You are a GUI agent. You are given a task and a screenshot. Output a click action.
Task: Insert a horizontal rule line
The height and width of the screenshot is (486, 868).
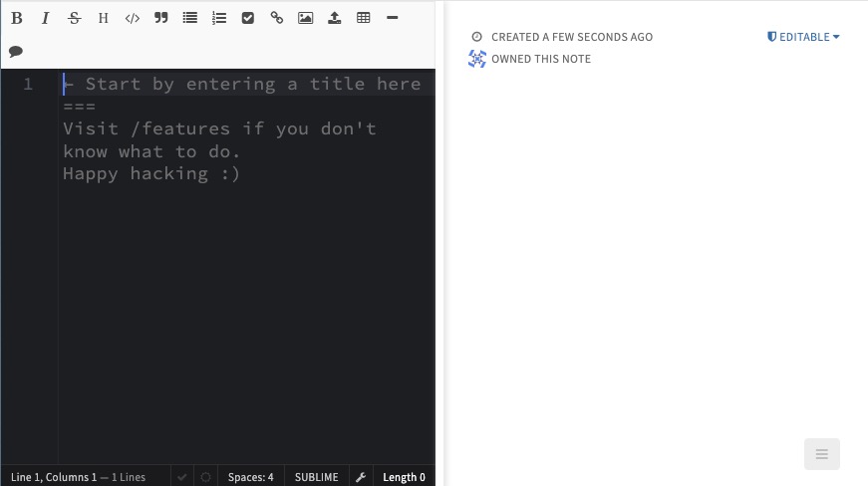coord(393,18)
